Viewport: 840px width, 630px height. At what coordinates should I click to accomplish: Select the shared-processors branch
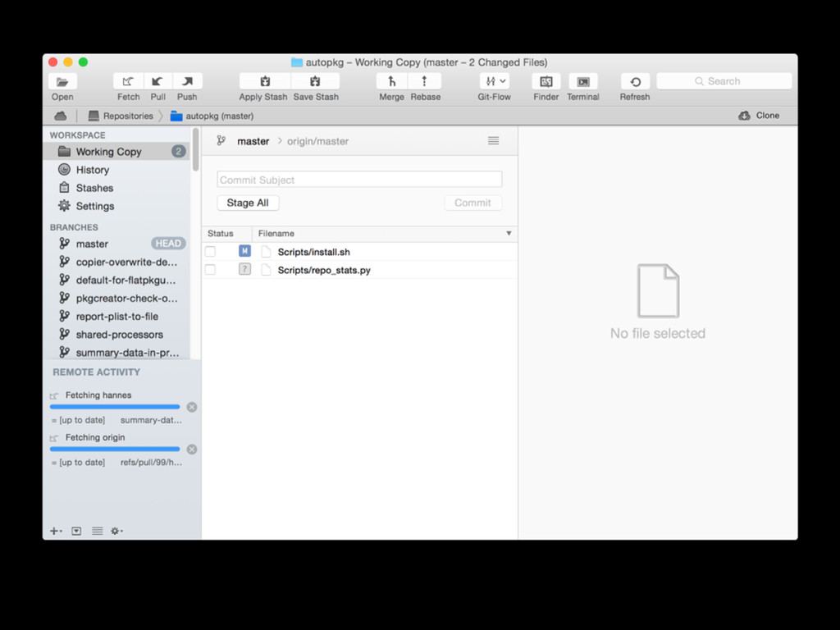coord(116,335)
